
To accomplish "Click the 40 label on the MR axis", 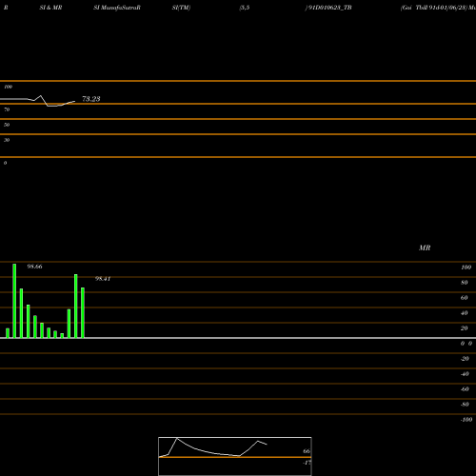I will point(464,313).
